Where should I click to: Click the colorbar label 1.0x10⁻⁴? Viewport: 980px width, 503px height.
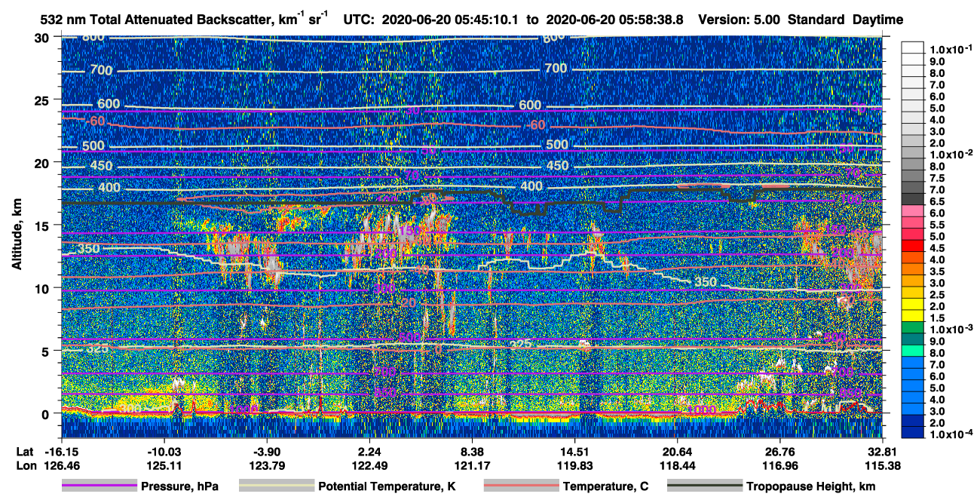click(x=953, y=434)
